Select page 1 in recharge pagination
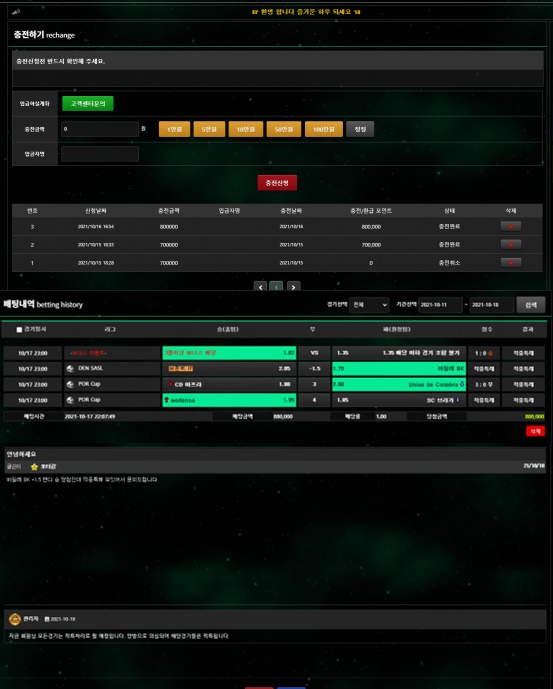 pyautogui.click(x=276, y=287)
